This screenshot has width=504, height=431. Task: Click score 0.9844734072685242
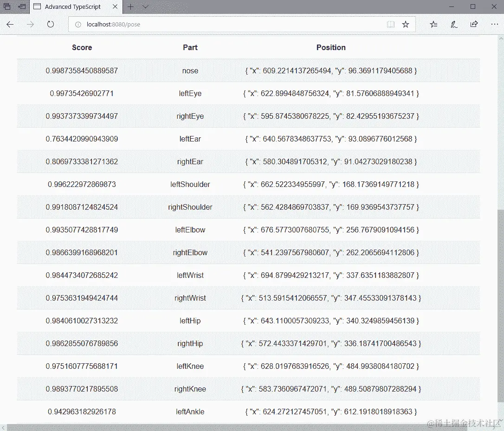click(82, 276)
